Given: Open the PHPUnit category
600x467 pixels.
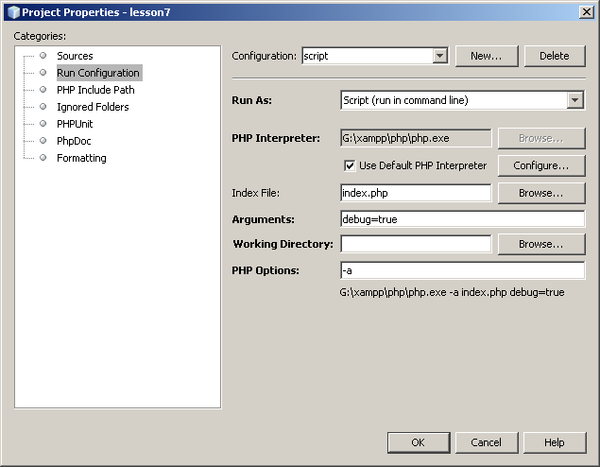Looking at the screenshot, I should point(78,124).
